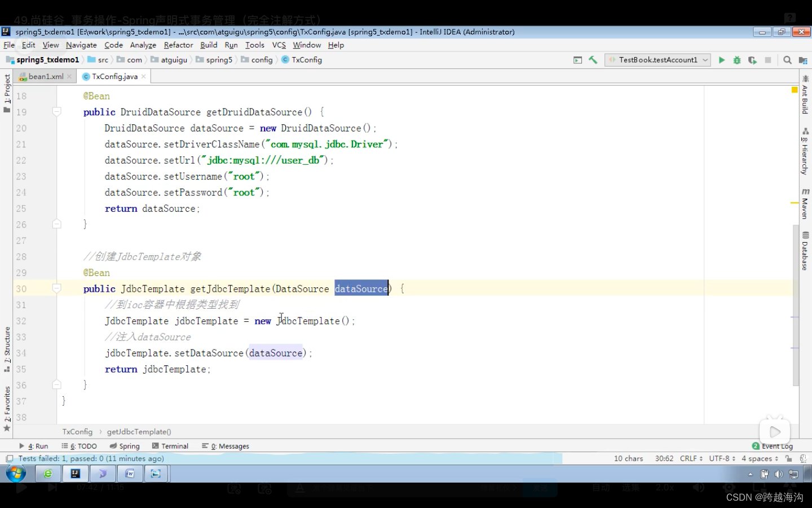Change file encoding via UTF-8 selector

coord(722,458)
